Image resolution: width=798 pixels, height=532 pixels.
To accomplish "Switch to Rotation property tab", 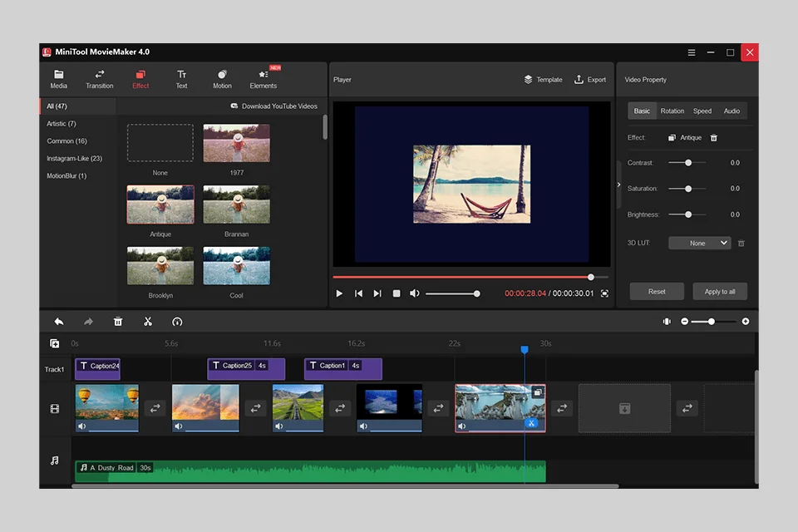I will pyautogui.click(x=672, y=111).
